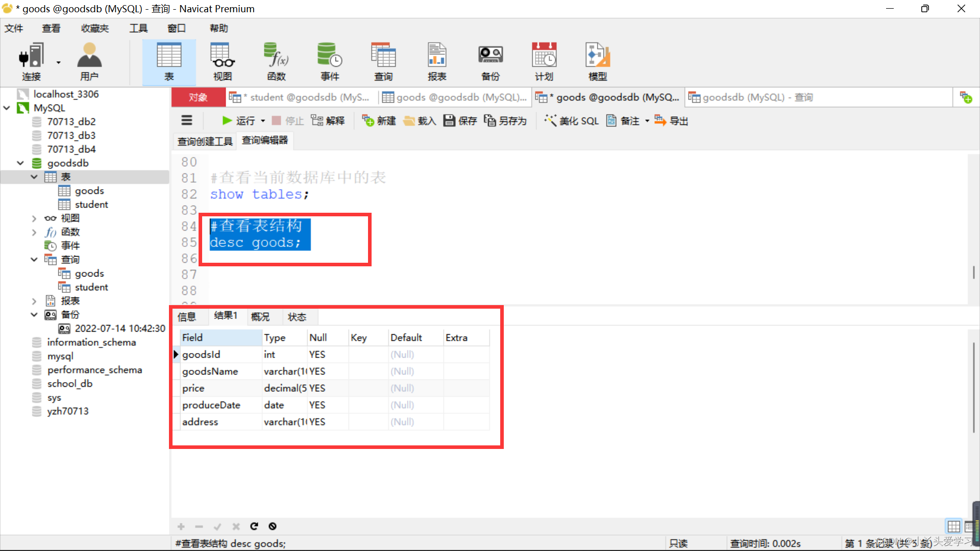Switch to the 状态 result tab
The height and width of the screenshot is (551, 980).
[297, 317]
